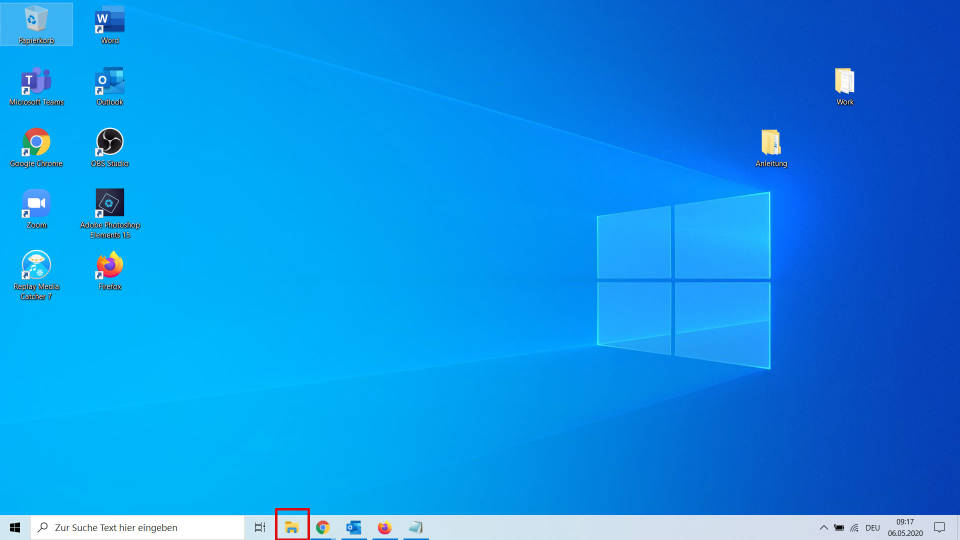Click the Firefox desktop shortcut
This screenshot has width=960, height=540.
tap(109, 266)
